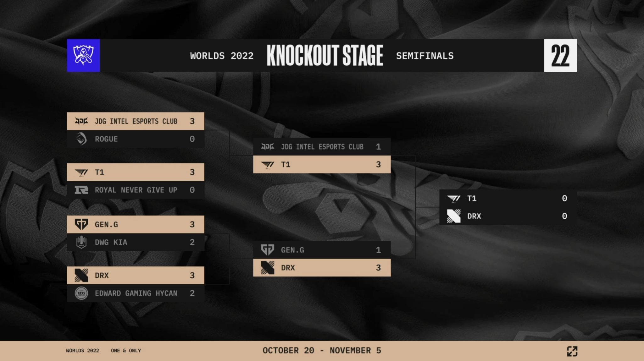Select the T1 semifinal winner row

322,164
